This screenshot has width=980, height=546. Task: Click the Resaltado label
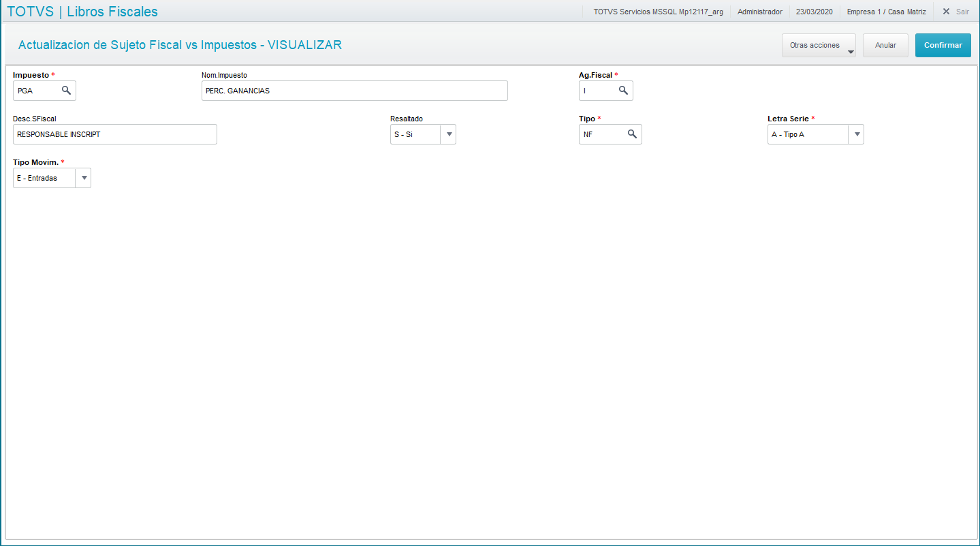point(407,119)
